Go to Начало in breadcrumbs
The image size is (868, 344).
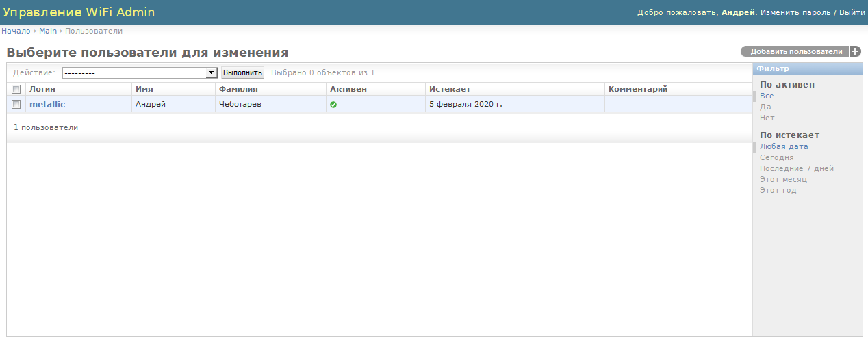click(16, 31)
